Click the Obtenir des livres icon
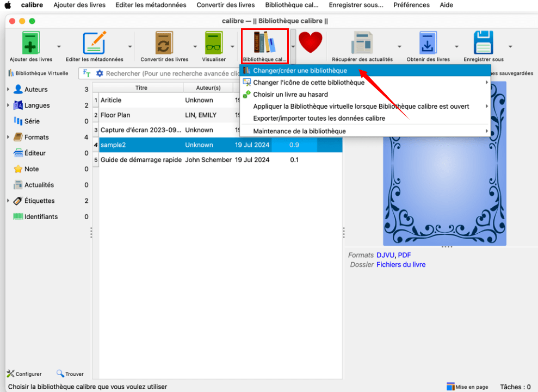 (428, 42)
